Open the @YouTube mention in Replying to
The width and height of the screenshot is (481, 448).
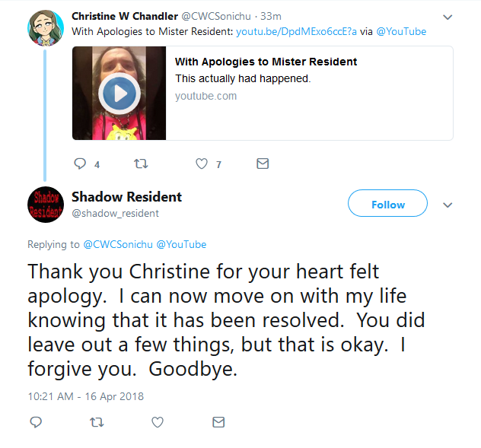(x=181, y=245)
